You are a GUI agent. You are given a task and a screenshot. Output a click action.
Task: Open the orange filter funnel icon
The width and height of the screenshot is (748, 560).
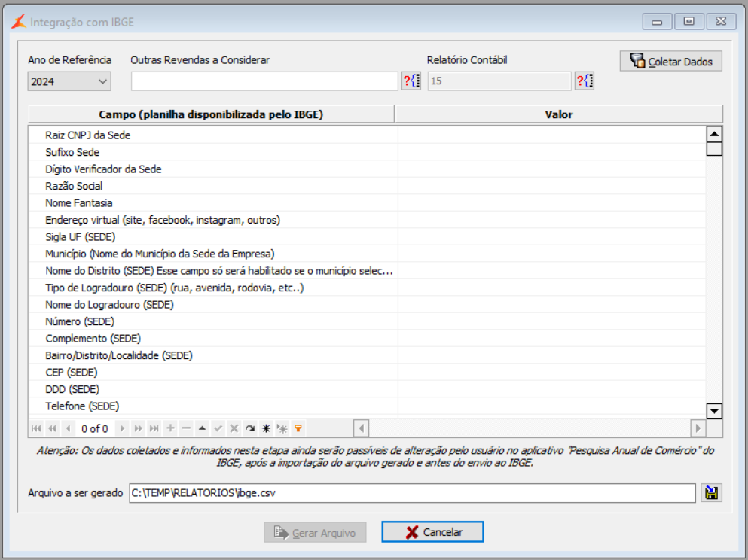coord(298,428)
